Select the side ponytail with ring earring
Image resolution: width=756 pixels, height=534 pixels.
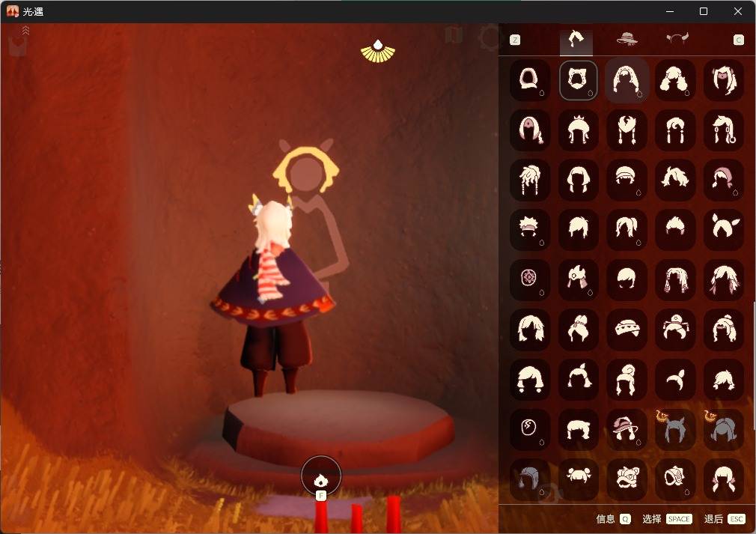(724, 130)
